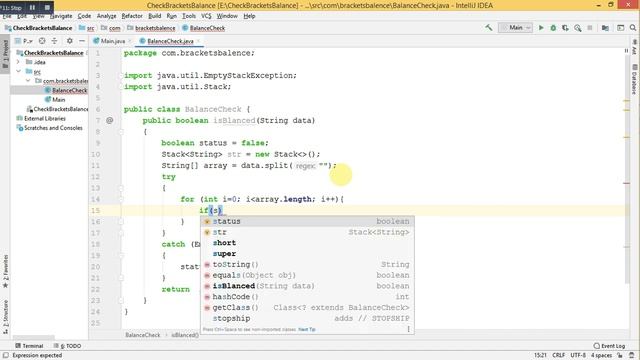Open the Main run configuration dropdown
The width and height of the screenshot is (640, 360).
pos(516,28)
